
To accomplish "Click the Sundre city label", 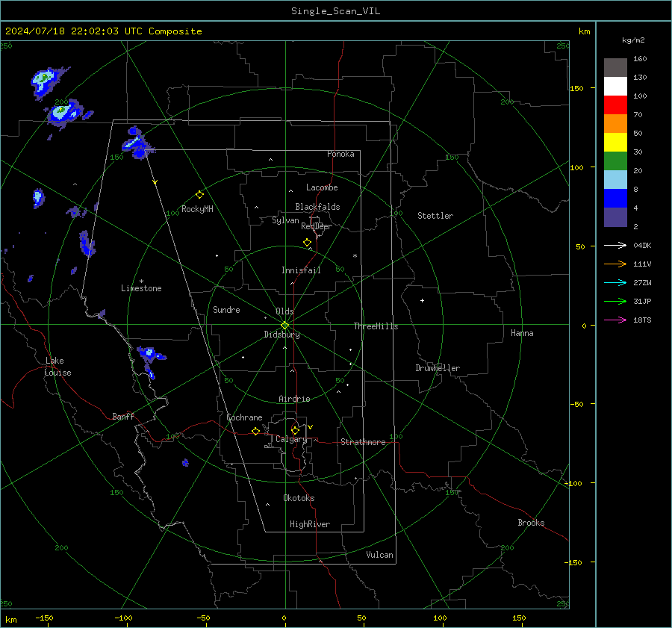I will tap(226, 310).
